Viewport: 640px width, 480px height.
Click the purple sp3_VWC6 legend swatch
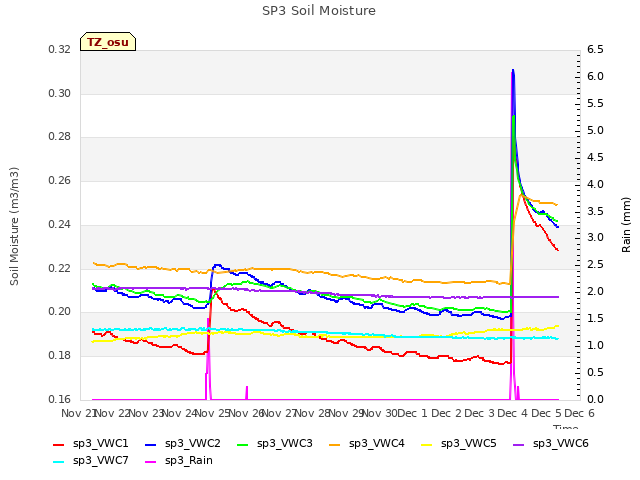[x=518, y=444]
